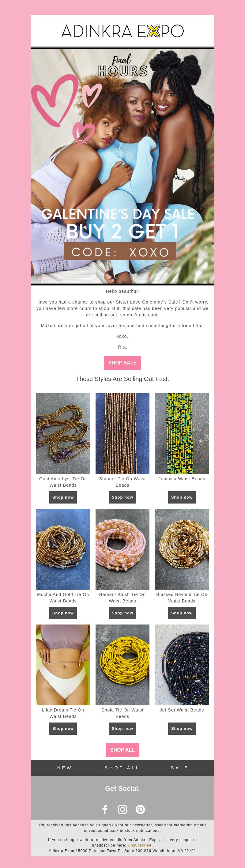Select SHOP ALL in the dark navigation bar
The height and width of the screenshot is (868, 245).
click(122, 768)
